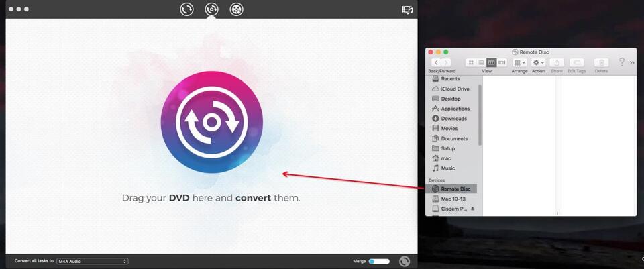This screenshot has height=269, width=644.
Task: Click the start conversion button at bottom right
Action: click(x=405, y=261)
